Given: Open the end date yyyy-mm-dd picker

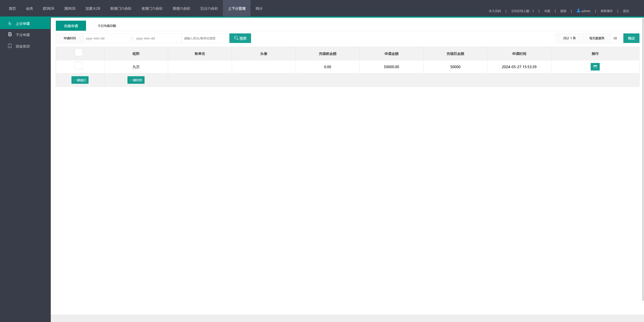Looking at the screenshot, I should [157, 38].
